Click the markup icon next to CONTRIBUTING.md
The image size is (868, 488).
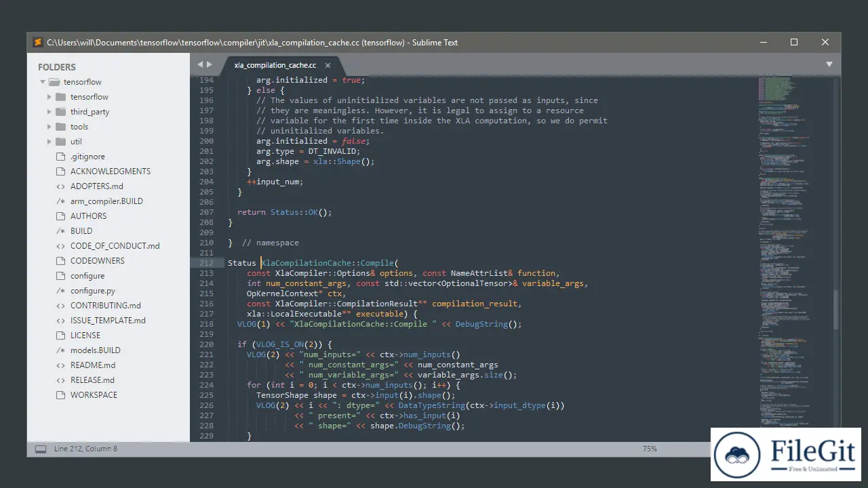tap(60, 306)
